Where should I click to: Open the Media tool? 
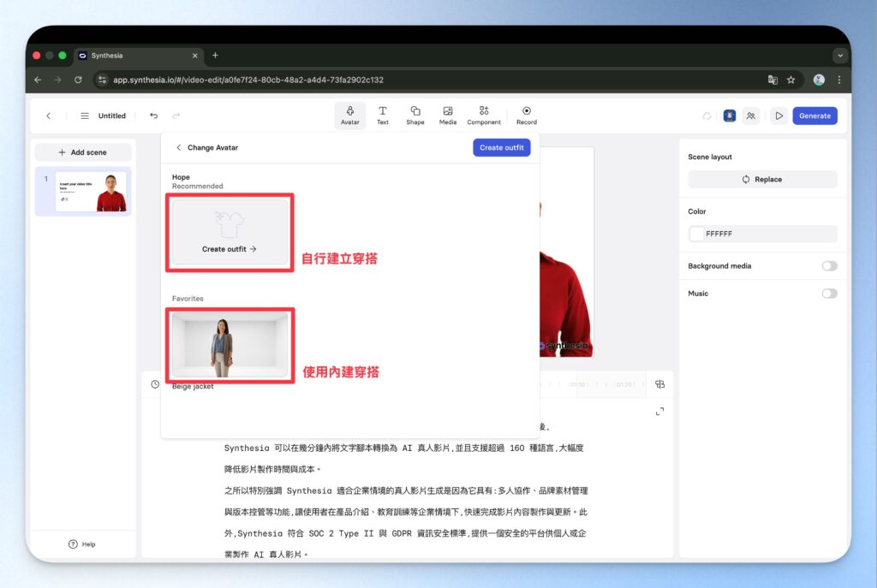coord(447,115)
